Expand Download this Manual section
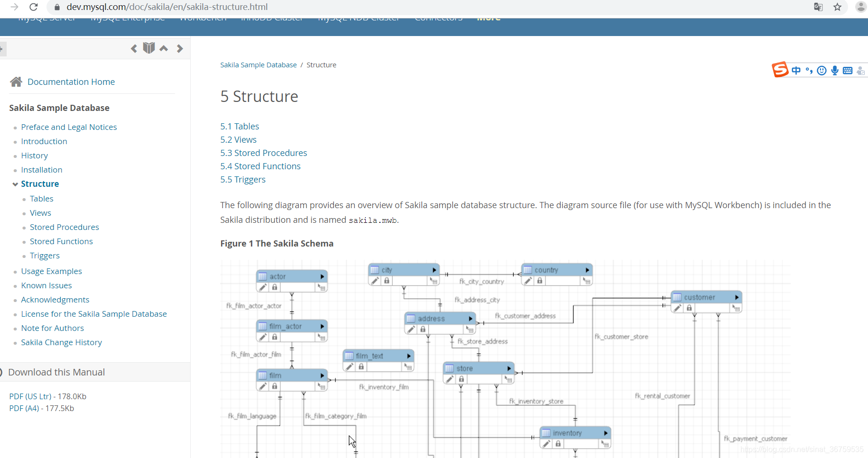Screen dimensions: 868x458 coord(56,372)
